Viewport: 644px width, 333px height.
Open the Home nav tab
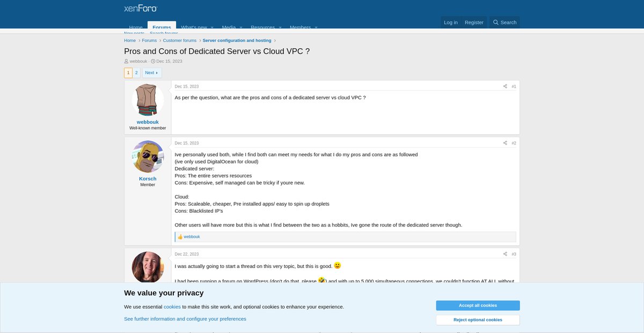pos(136,27)
